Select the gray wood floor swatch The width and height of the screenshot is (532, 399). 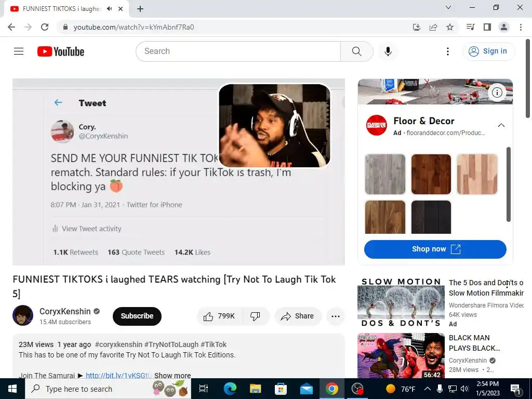385,175
